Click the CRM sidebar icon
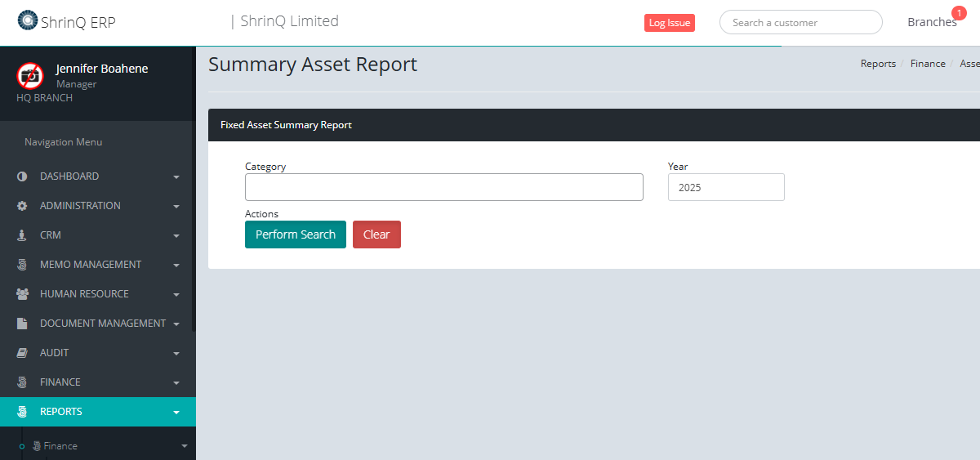Image resolution: width=980 pixels, height=460 pixels. (22, 235)
